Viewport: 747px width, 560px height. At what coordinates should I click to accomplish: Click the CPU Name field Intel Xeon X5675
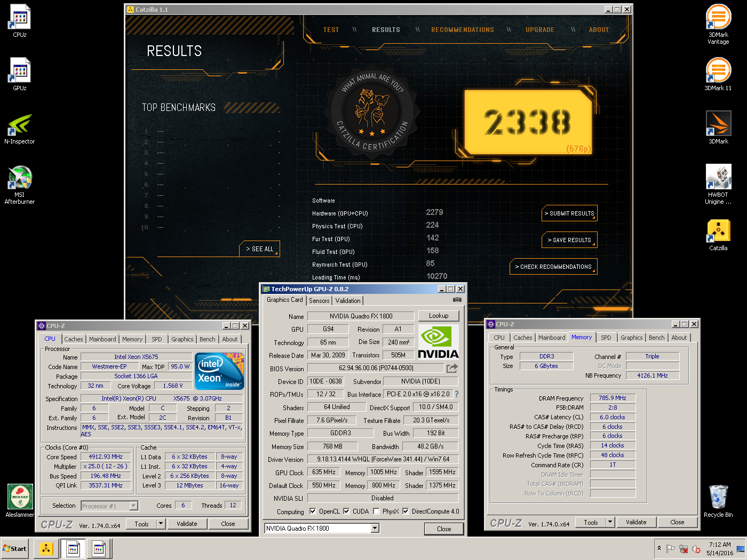coord(136,357)
